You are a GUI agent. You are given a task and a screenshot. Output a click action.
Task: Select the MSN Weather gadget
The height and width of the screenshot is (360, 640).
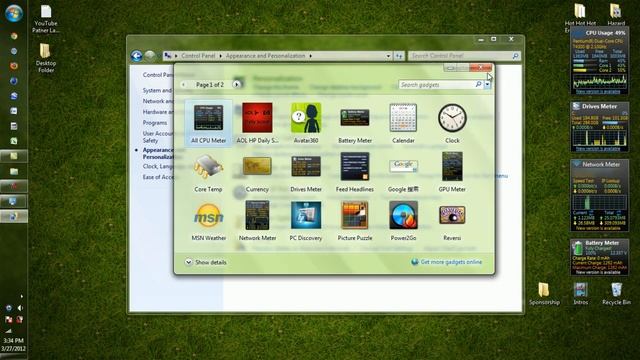[209, 221]
